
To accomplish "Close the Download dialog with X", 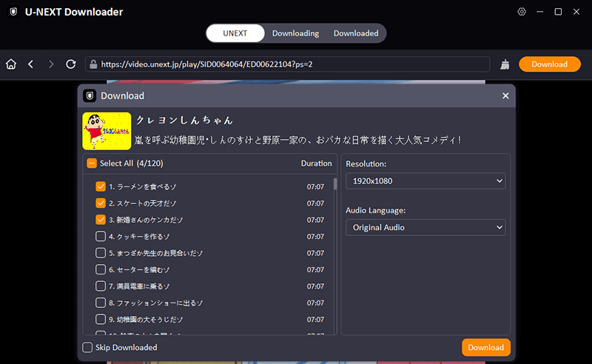I will point(505,95).
